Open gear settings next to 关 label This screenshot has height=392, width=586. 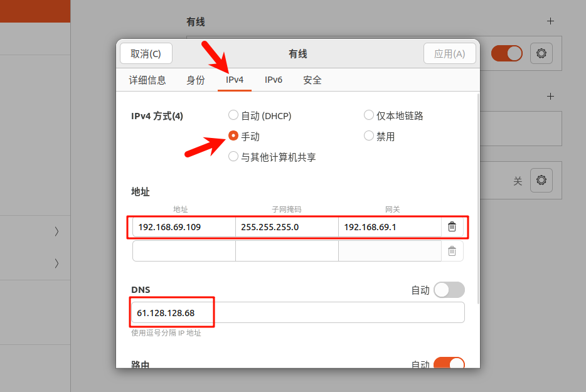541,181
